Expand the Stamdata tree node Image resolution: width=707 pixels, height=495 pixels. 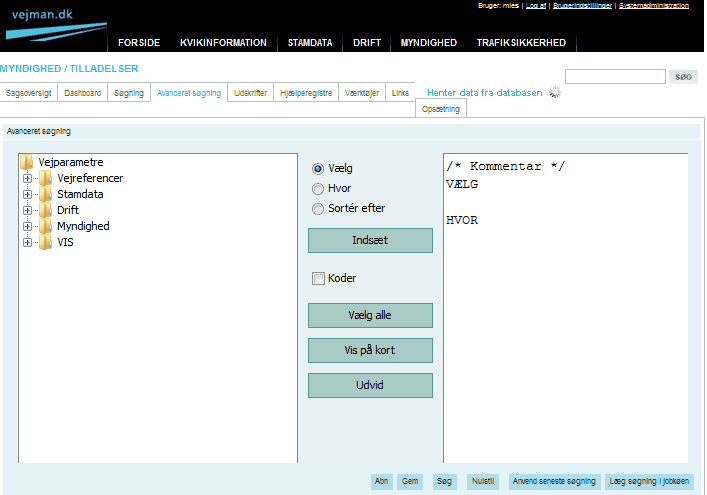[27, 194]
